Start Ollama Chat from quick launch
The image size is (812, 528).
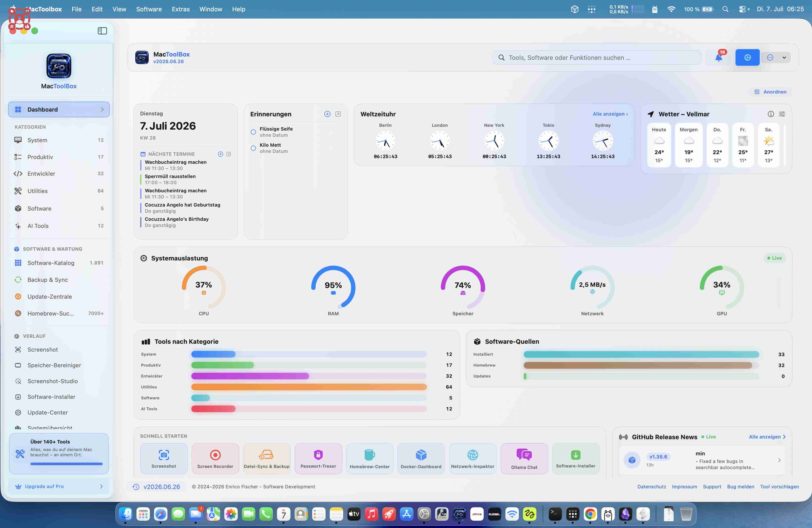coord(524,458)
